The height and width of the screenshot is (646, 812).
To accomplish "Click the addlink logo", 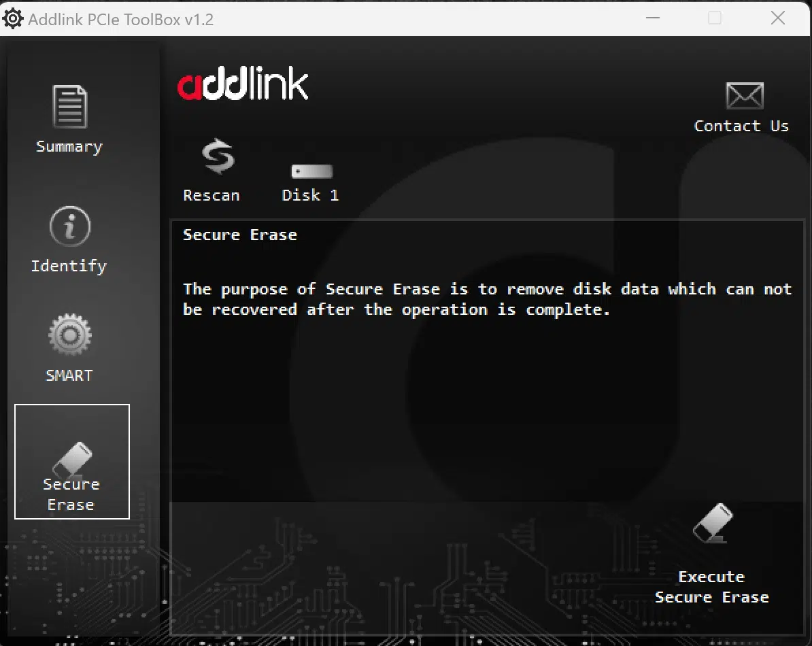I will click(x=243, y=84).
